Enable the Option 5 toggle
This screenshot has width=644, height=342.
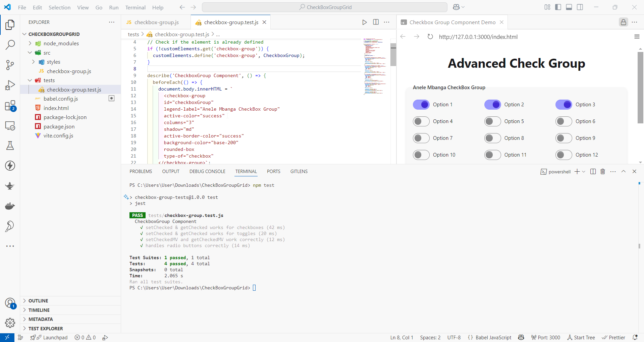(492, 121)
